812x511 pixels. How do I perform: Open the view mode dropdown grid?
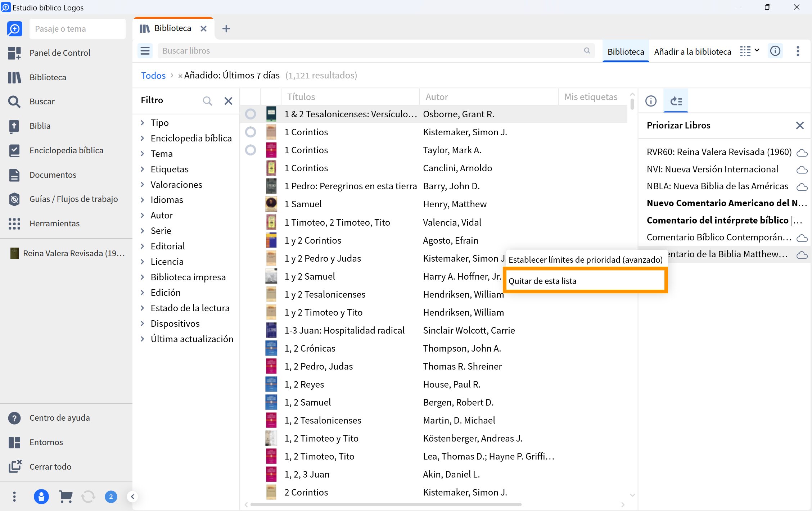750,51
